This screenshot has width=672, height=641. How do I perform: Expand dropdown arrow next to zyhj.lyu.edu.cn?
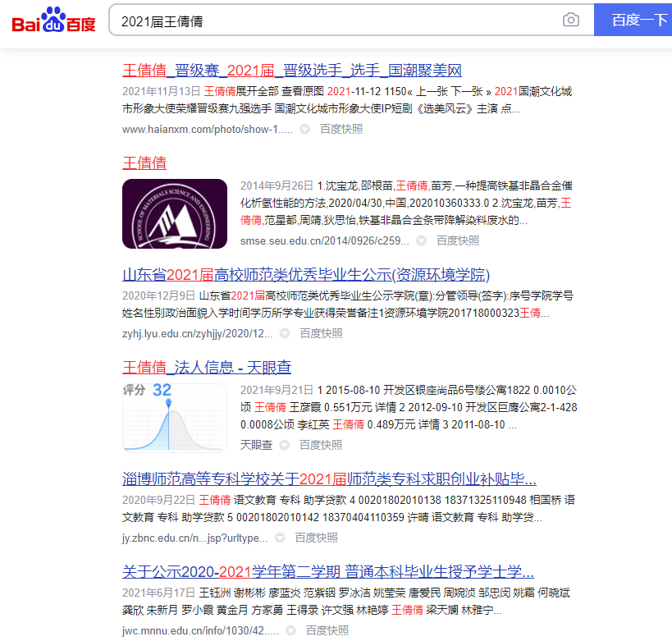pos(285,333)
